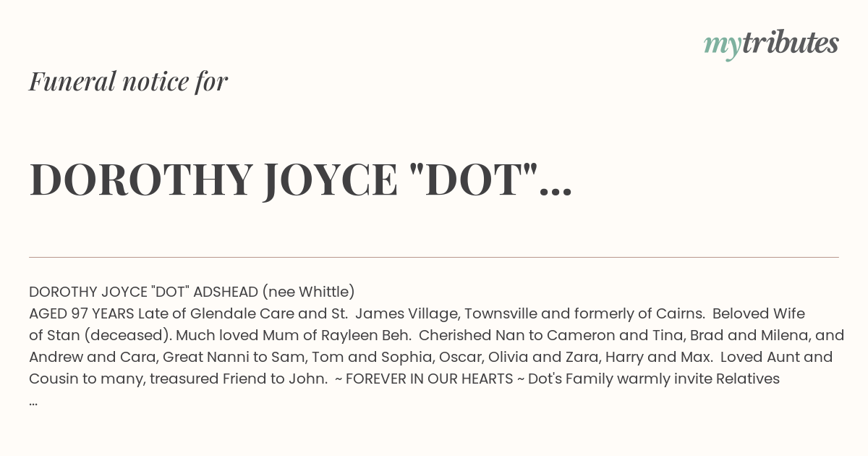The height and width of the screenshot is (456, 868).
Task: Click the 'AGED 97 YEARS' text
Action: (x=81, y=313)
